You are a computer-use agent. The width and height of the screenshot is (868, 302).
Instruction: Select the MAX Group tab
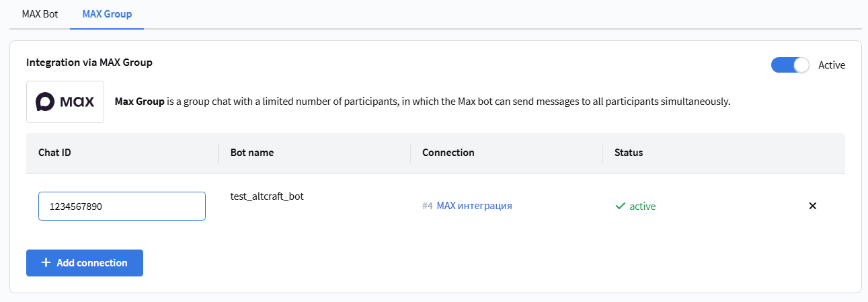pos(107,13)
